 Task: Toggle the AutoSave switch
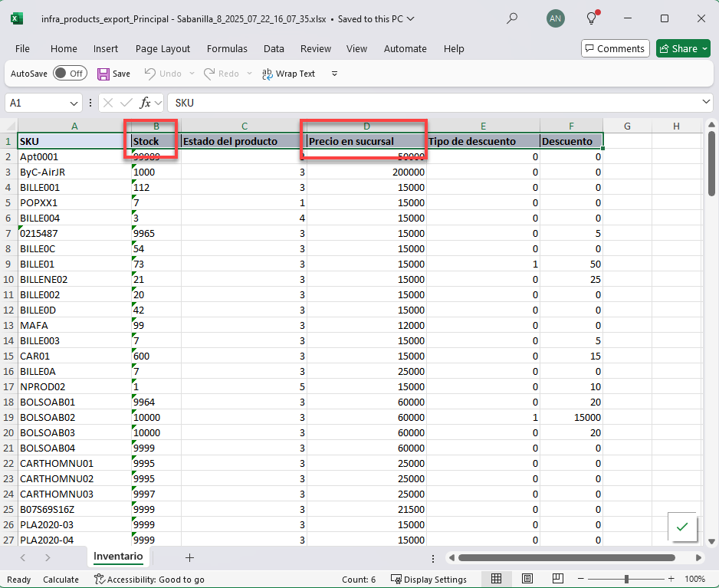69,74
